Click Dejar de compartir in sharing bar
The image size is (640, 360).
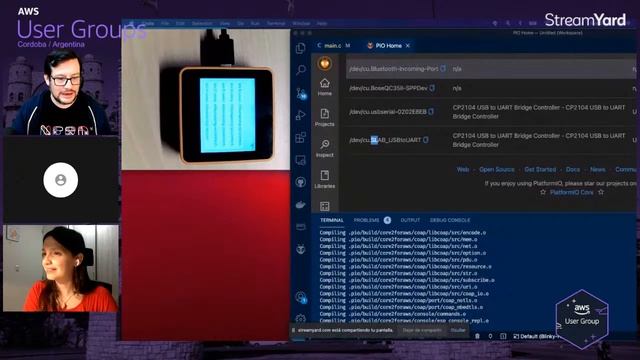422,330
